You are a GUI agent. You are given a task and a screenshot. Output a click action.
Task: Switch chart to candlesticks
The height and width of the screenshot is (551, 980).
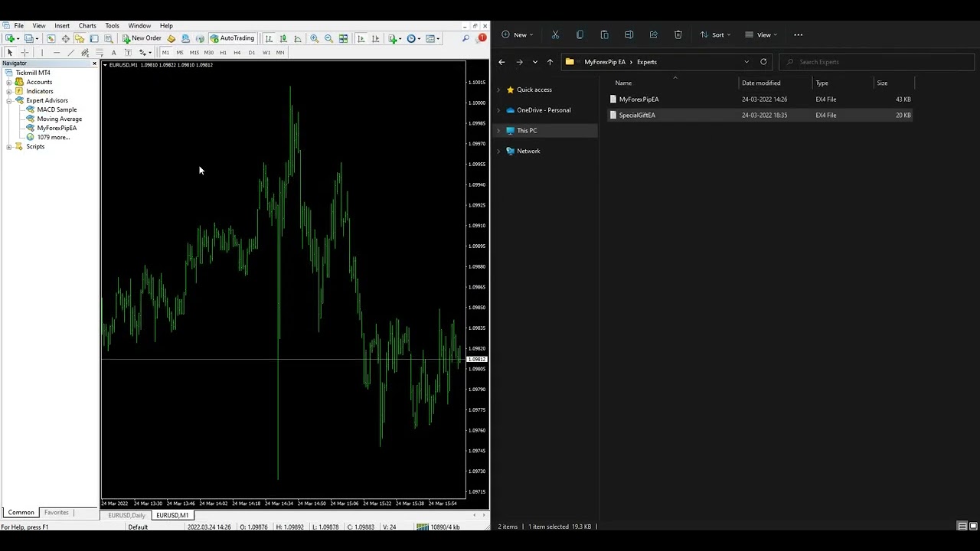283,38
